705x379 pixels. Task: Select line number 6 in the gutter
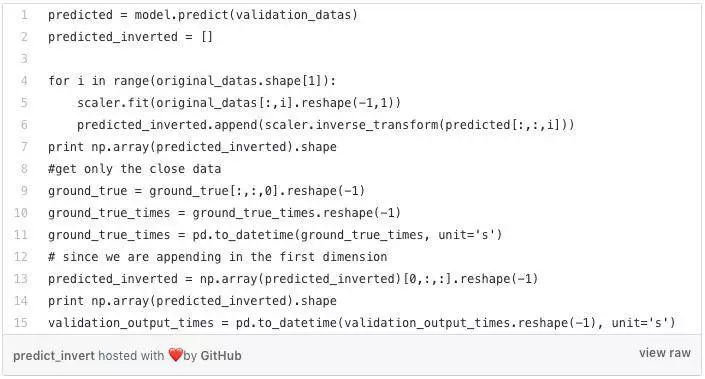click(24, 125)
